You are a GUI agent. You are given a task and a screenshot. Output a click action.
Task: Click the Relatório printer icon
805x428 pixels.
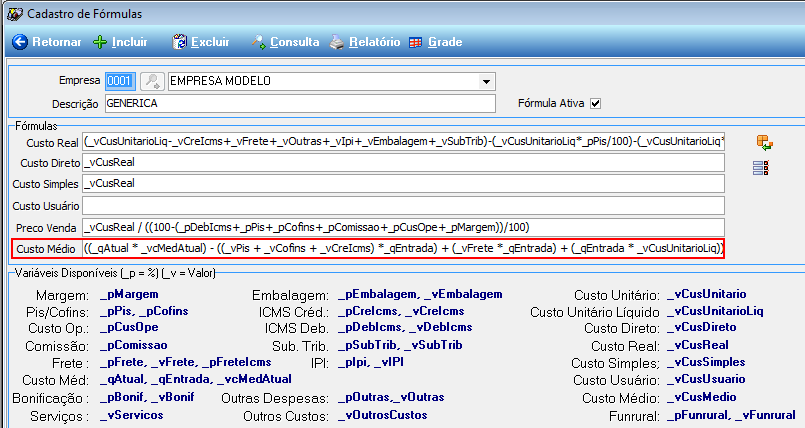[337, 42]
